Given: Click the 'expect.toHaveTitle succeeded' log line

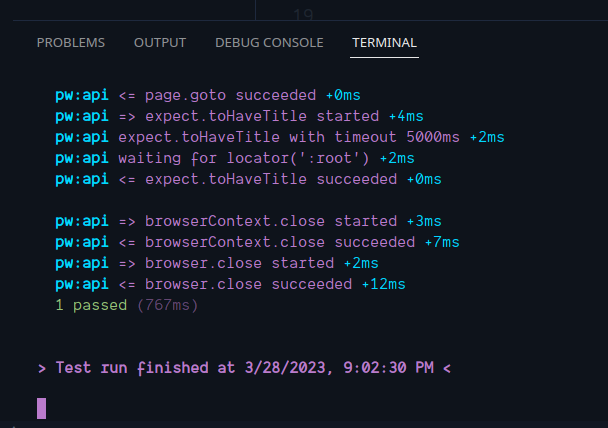Looking at the screenshot, I should [248, 179].
